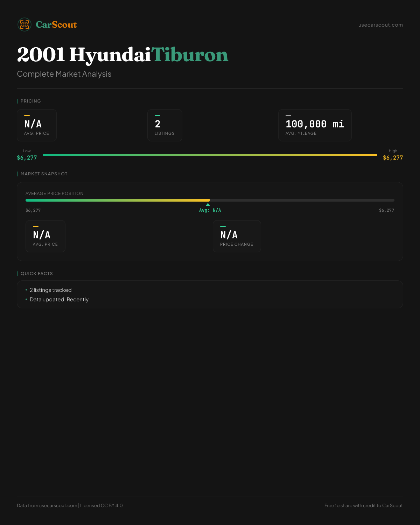The height and width of the screenshot is (525, 420).
Task: Click the Avg: N/A triangle marker
Action: click(208, 204)
